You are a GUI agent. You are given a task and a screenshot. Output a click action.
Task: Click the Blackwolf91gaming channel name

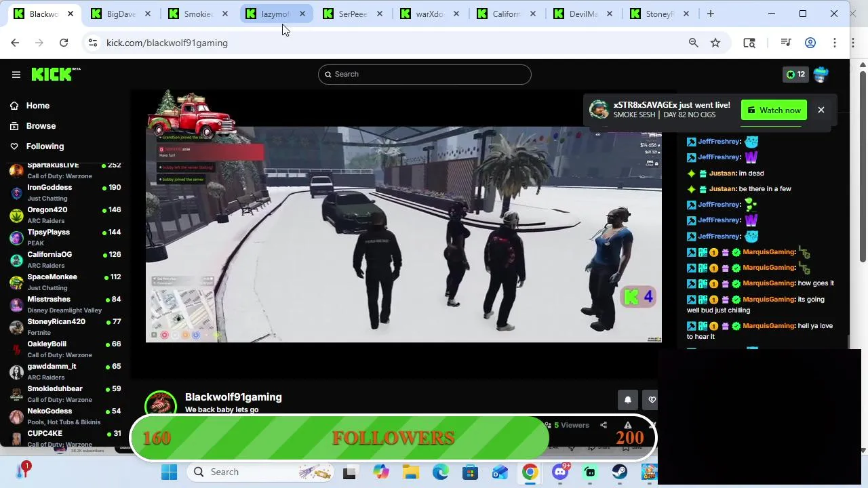233,397
